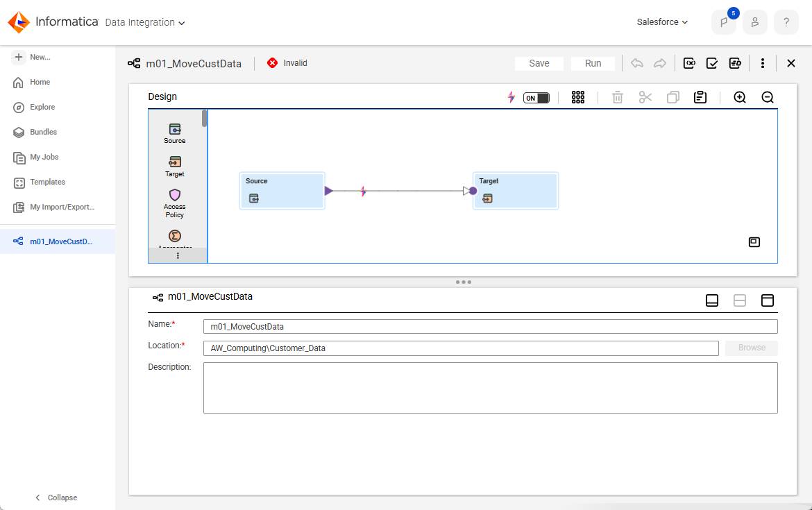Image resolution: width=812 pixels, height=510 pixels.
Task: Toggle the recommendations ON switch
Action: pyautogui.click(x=536, y=98)
